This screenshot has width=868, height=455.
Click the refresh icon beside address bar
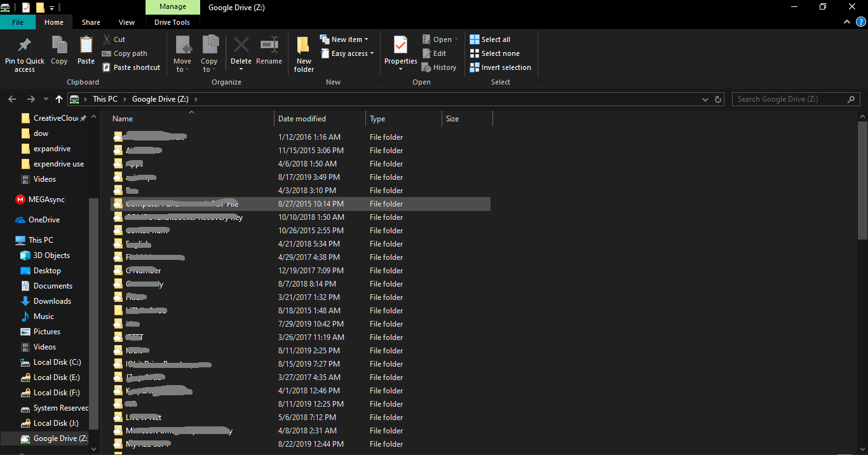(x=719, y=100)
